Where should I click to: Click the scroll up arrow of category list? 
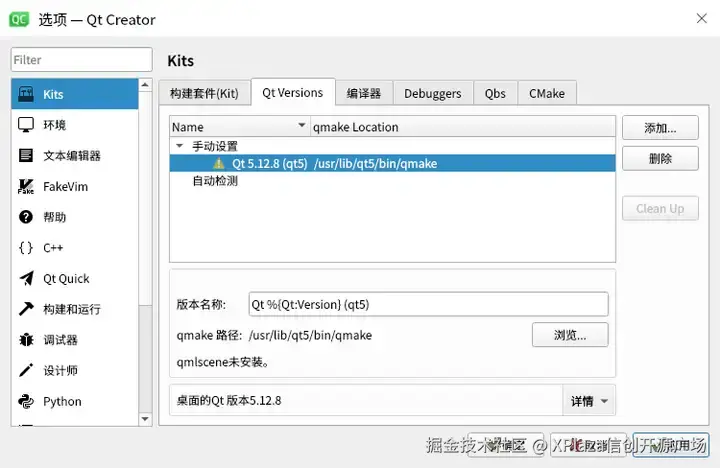(145, 85)
